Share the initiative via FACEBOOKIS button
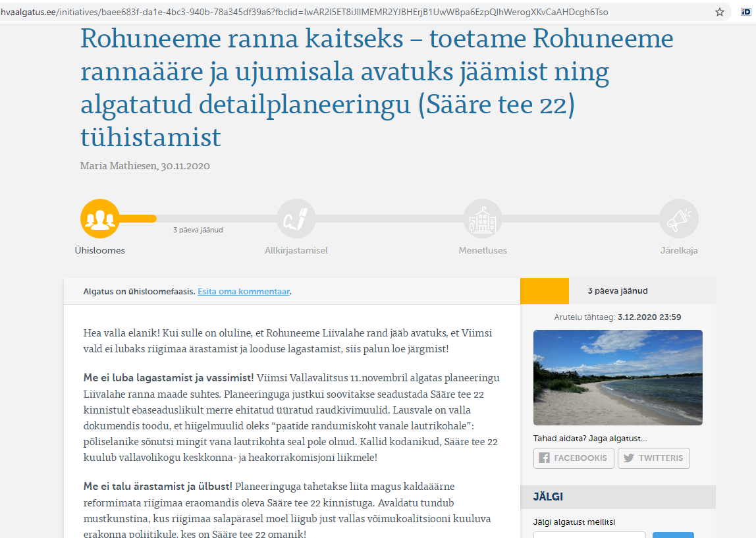Image resolution: width=756 pixels, height=538 pixels. [574, 458]
